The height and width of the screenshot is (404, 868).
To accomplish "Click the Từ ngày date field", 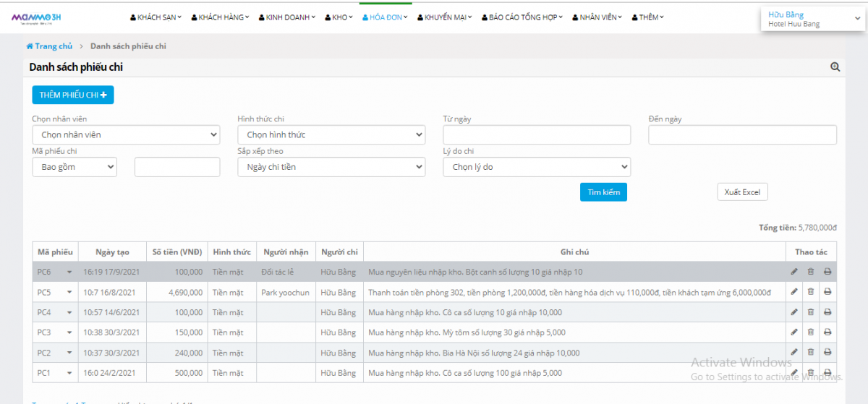I will coord(537,135).
